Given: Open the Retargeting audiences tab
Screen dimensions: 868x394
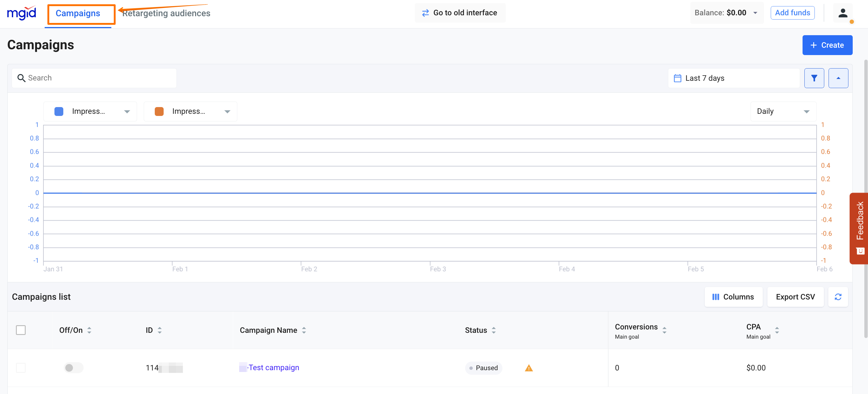Looking at the screenshot, I should click(x=166, y=13).
